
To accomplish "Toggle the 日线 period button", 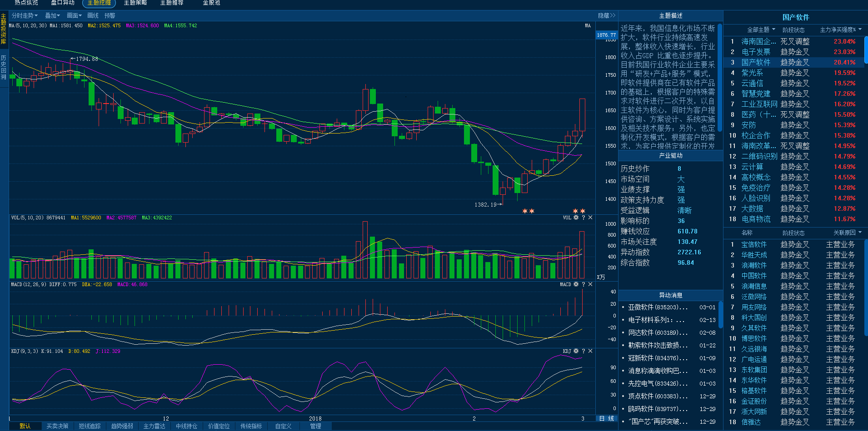I will point(606,419).
